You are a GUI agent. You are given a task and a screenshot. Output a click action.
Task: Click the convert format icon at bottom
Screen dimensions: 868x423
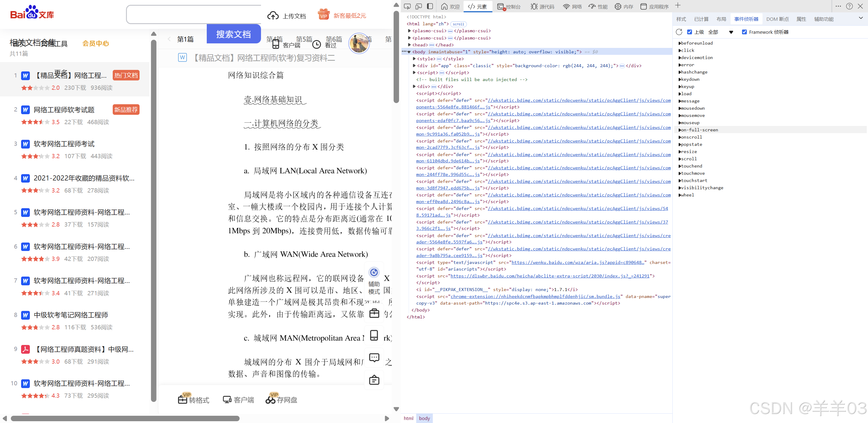point(183,399)
